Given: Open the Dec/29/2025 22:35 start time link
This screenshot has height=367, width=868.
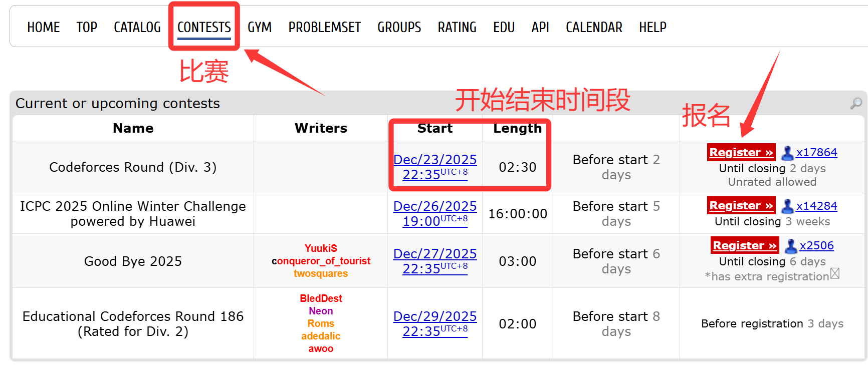Looking at the screenshot, I should click(435, 323).
